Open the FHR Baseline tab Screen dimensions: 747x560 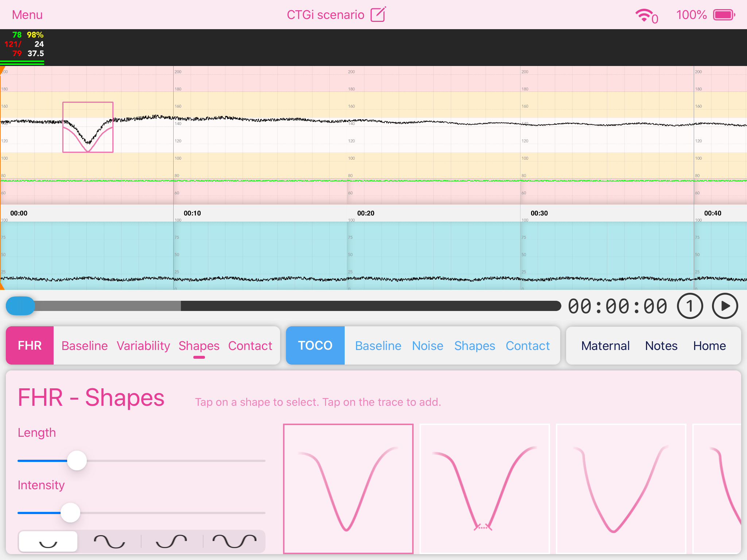pos(85,346)
